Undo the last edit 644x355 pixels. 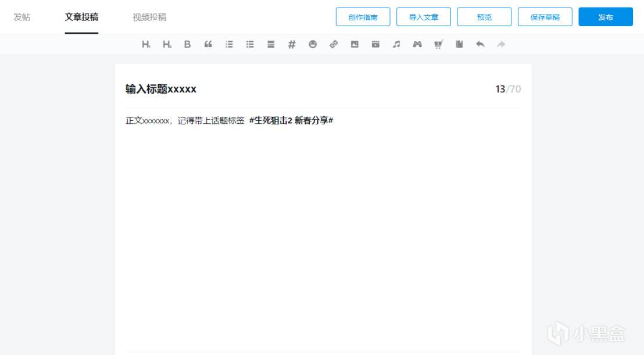coord(480,44)
